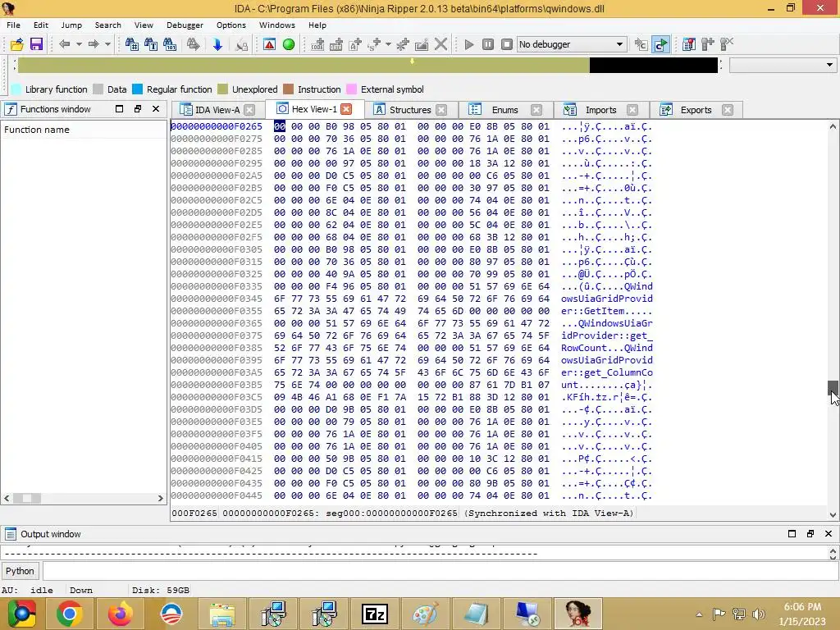Click the olive navigation band overview
Image resolution: width=840 pixels, height=630 pixels.
click(x=304, y=66)
